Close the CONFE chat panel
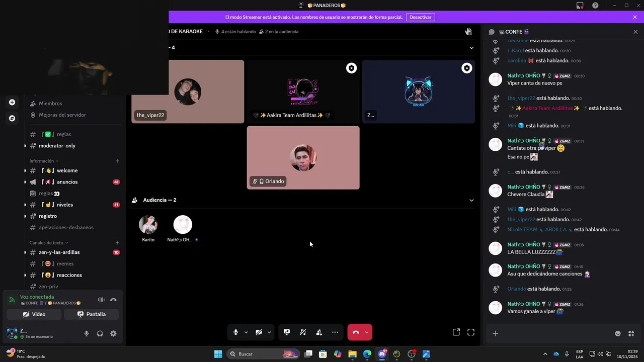The height and width of the screenshot is (362, 644). tap(635, 32)
